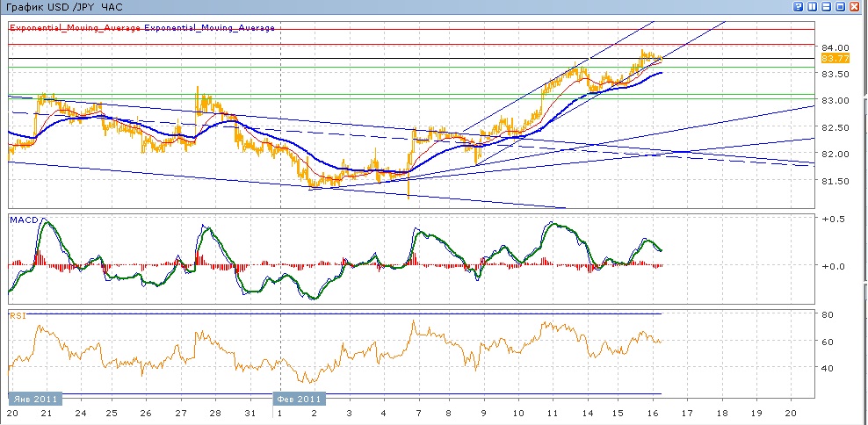Screen dimensions: 868x425
Task: Click the RSI indicator label
Action: coord(17,312)
